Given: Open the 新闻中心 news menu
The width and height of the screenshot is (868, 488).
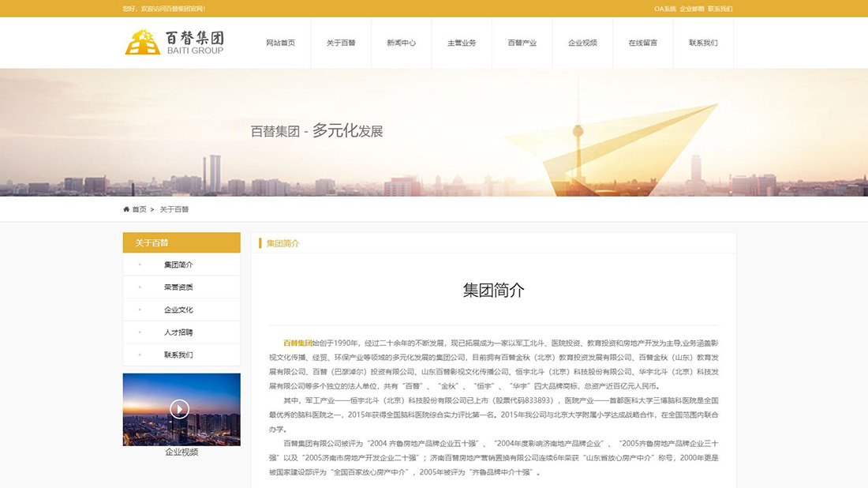Looking at the screenshot, I should (x=403, y=43).
